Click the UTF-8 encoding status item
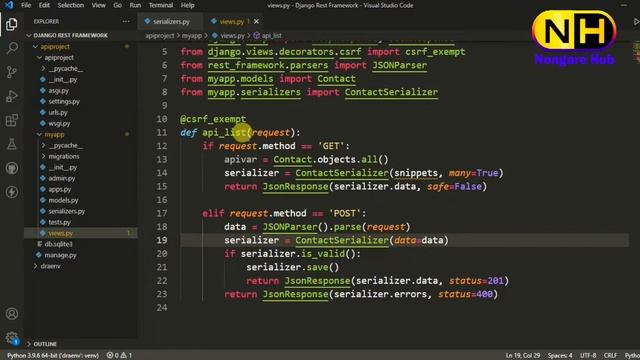The height and width of the screenshot is (360, 640). pos(588,356)
